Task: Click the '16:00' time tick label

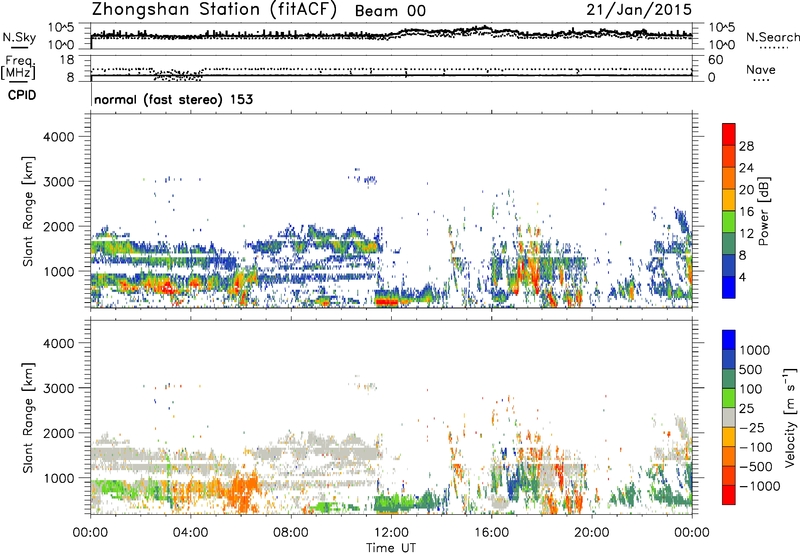Action: pyautogui.click(x=491, y=533)
